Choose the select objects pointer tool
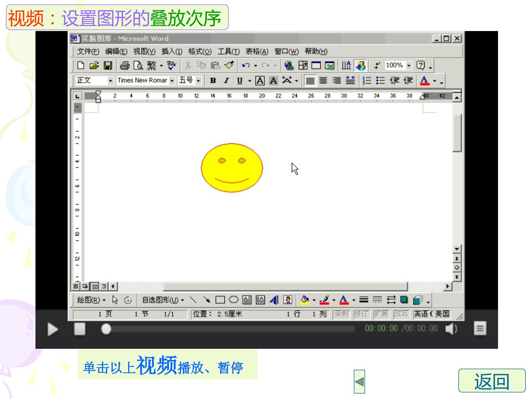The image size is (532, 399). point(115,300)
